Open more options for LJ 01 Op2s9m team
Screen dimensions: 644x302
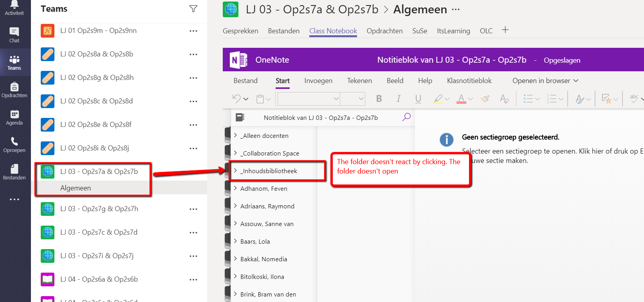click(193, 31)
